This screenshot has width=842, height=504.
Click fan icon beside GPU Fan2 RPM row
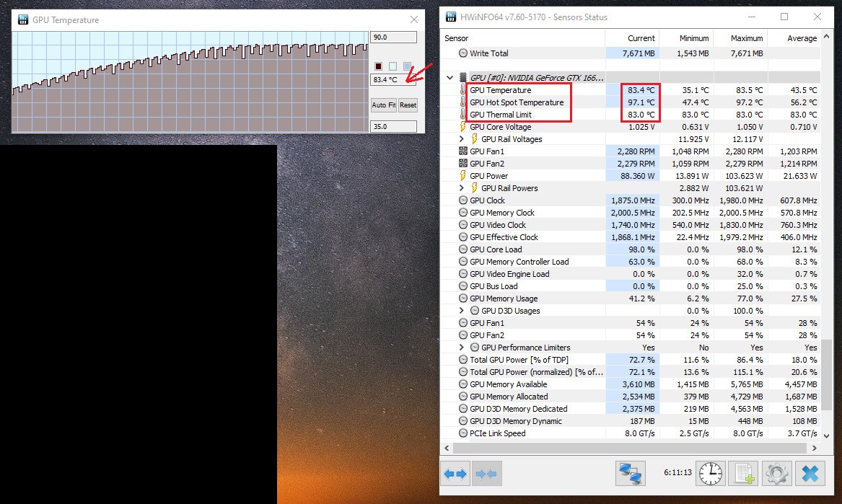pos(463,163)
